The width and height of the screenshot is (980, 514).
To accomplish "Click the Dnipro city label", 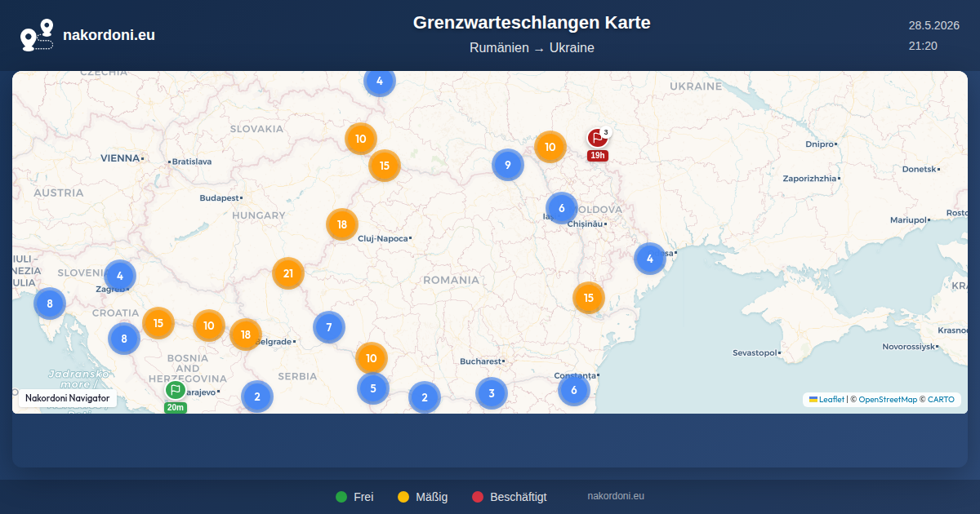I will tap(820, 144).
